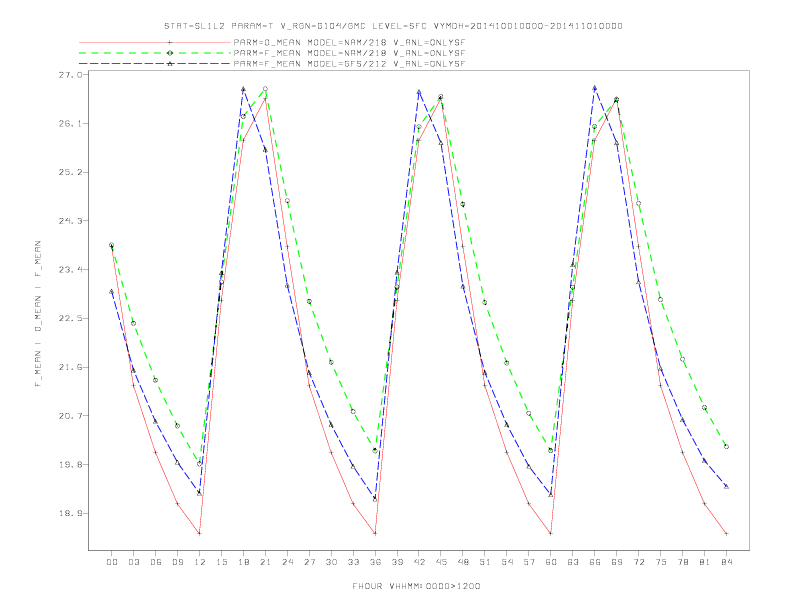Click x-axis forecast hour label 51
Viewport: 792px width, 612px height.
coord(485,562)
